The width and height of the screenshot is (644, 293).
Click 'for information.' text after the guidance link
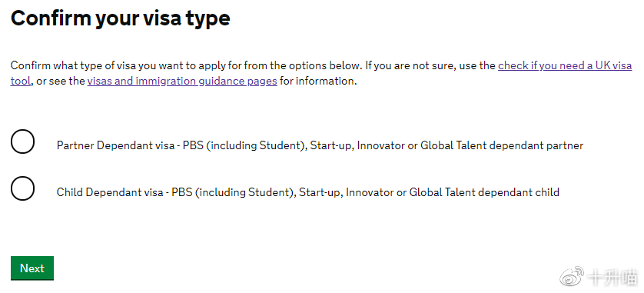pyautogui.click(x=318, y=81)
